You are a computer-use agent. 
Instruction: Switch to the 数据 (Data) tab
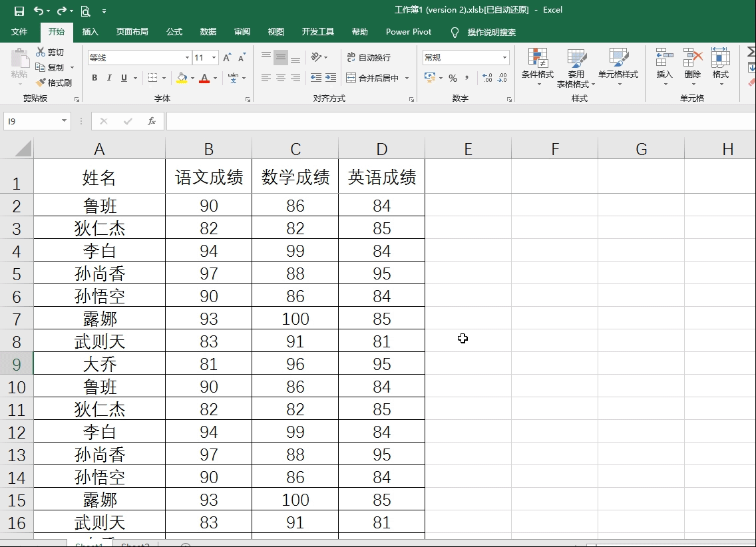point(208,32)
